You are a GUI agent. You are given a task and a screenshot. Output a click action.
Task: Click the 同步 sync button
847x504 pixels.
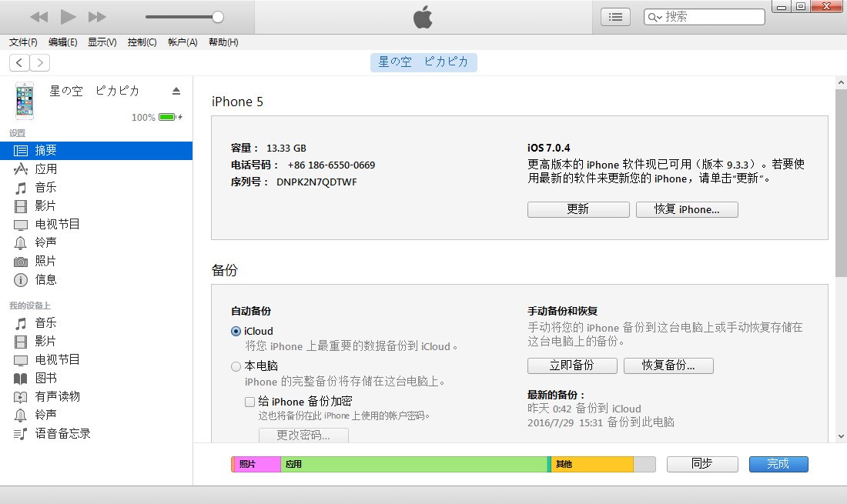click(x=702, y=464)
